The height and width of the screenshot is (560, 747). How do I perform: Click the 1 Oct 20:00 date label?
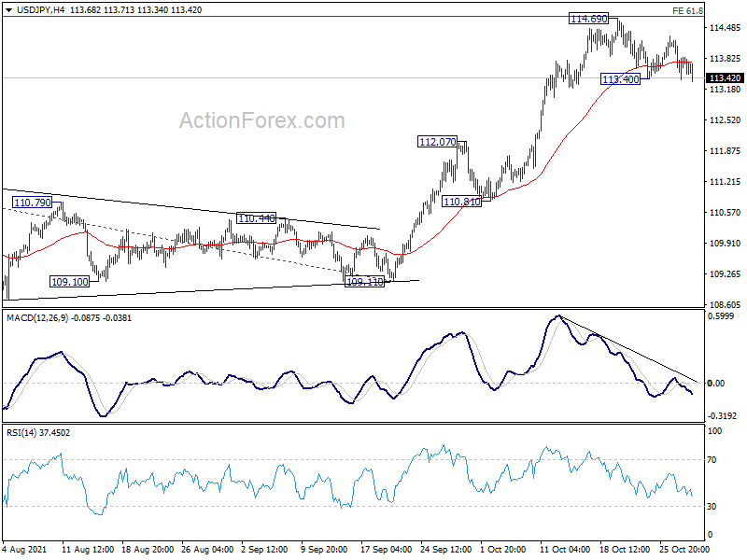[502, 550]
